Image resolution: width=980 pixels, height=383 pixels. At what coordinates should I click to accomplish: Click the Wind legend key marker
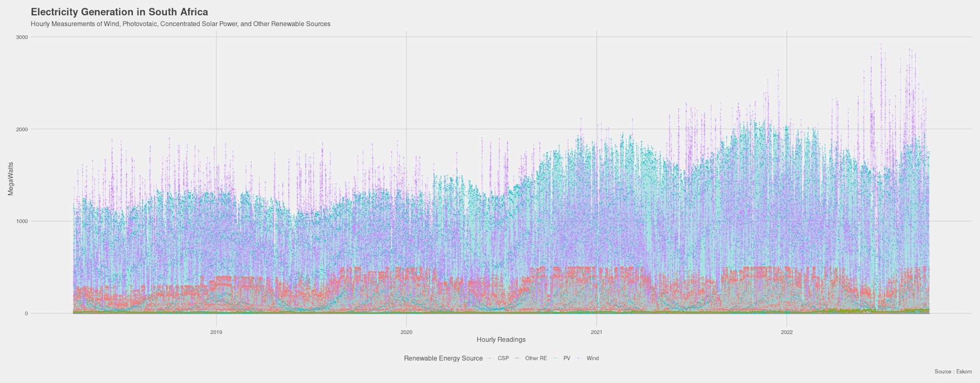[579, 358]
